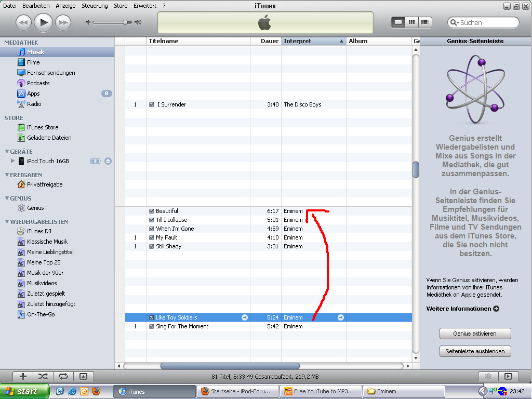Click store arrow beside Like Toy Soldiers title

coord(245,317)
